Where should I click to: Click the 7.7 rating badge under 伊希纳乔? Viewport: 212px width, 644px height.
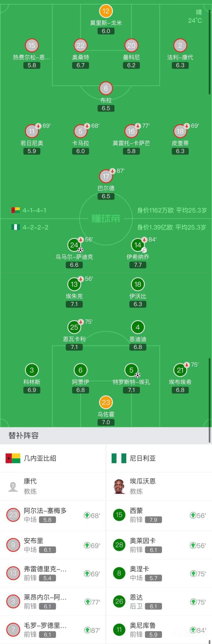point(138,265)
